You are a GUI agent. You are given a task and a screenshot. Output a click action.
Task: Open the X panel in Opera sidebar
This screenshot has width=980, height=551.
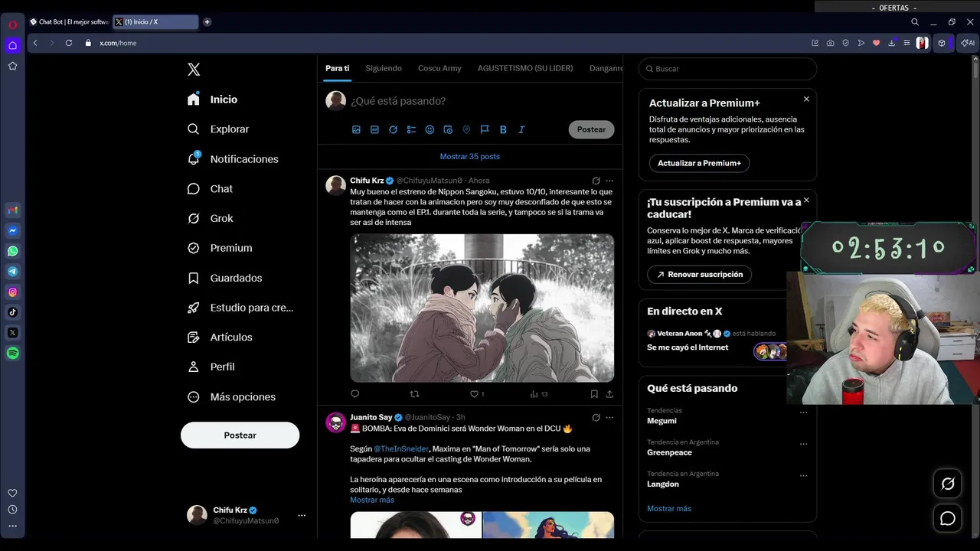tap(12, 332)
